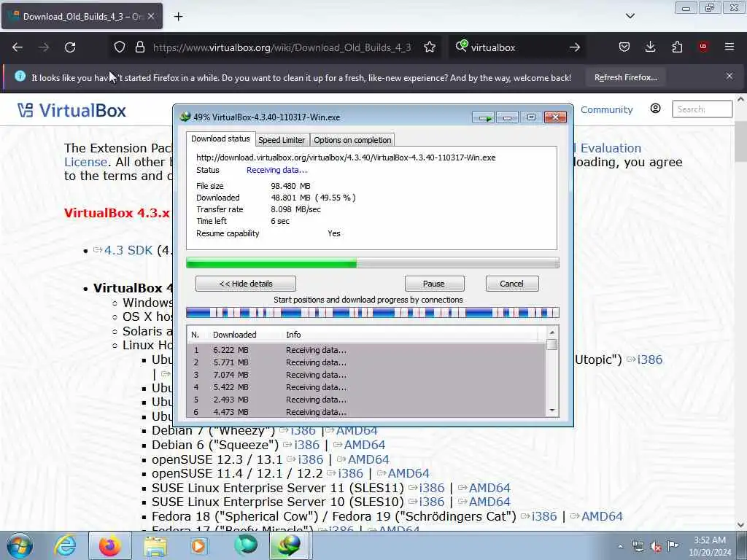Image resolution: width=747 pixels, height=560 pixels.
Task: Open Internet Download Manager taskbar icon
Action: 290,545
